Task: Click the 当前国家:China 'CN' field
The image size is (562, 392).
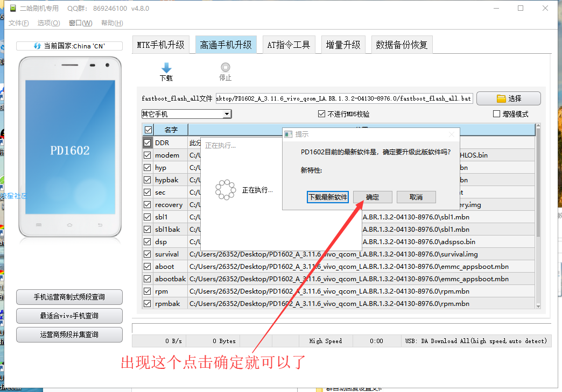Action: point(69,46)
